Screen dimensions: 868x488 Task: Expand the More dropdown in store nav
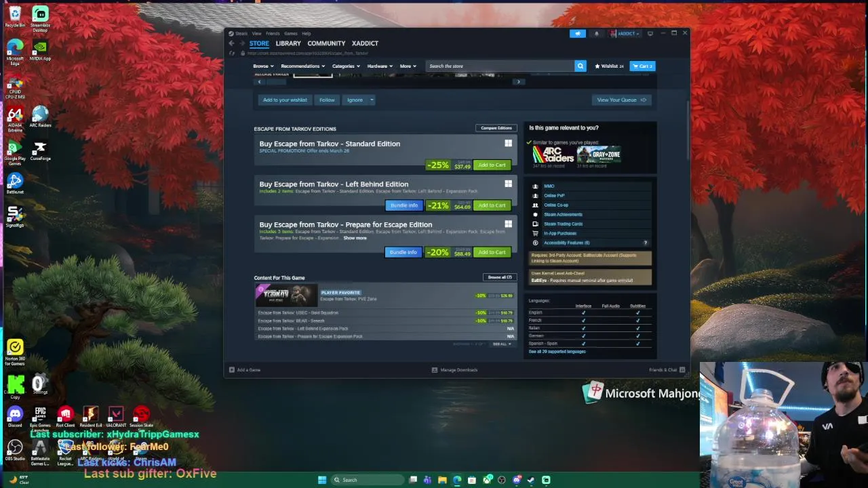[x=408, y=66]
